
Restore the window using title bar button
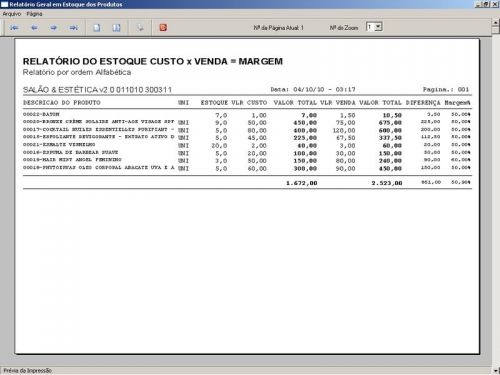click(x=486, y=4)
